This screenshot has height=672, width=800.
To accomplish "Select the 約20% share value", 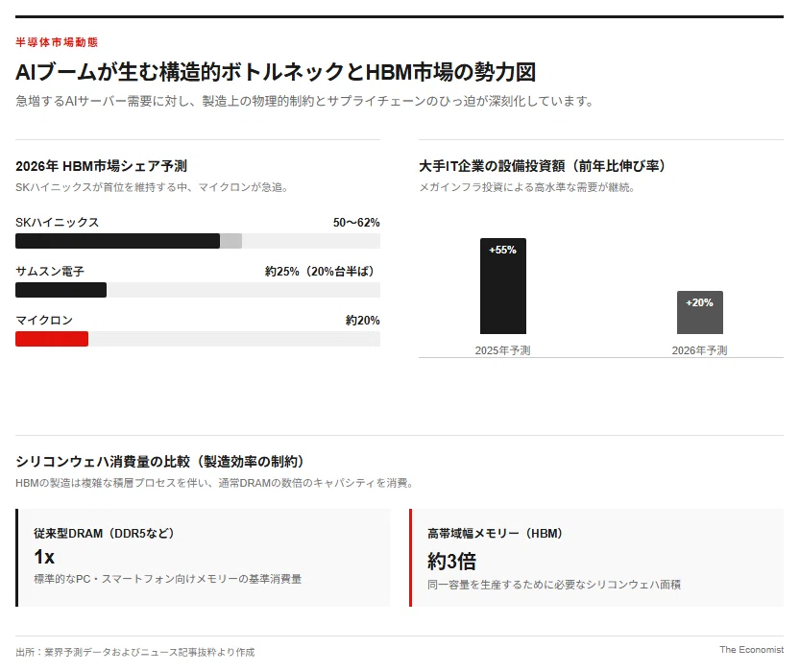I will (x=362, y=321).
